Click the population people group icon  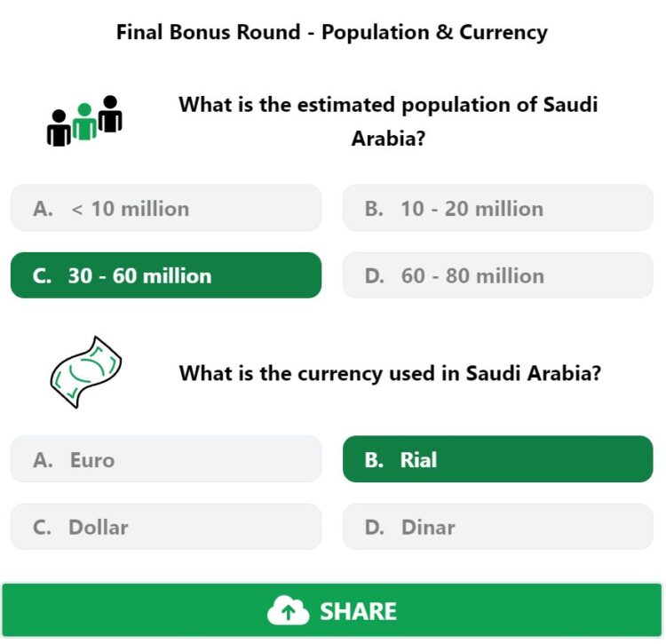[84, 121]
